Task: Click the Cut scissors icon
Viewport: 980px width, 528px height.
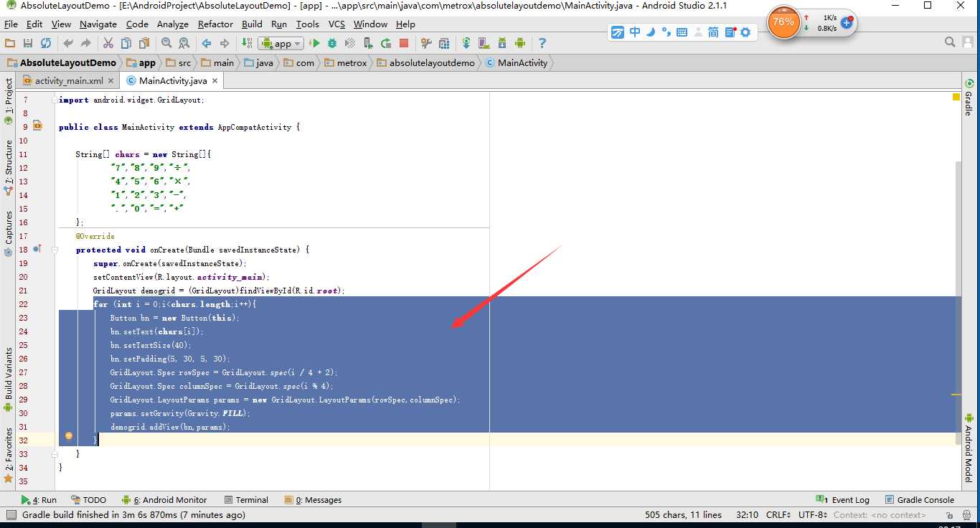Action: point(109,43)
